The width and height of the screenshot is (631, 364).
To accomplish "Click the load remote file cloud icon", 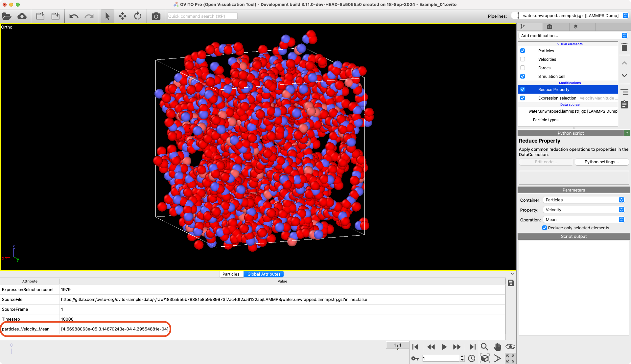I will [x=22, y=16].
